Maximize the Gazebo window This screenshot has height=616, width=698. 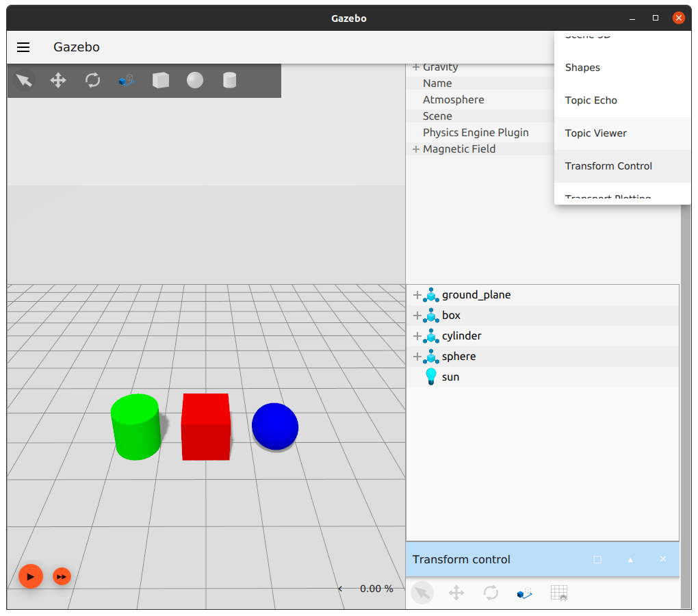tap(656, 18)
